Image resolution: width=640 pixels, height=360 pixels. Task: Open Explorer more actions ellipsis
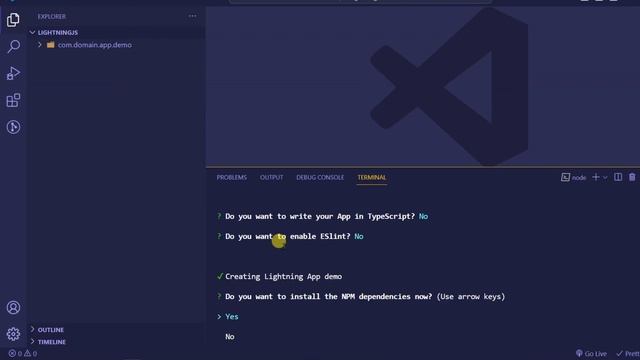pos(192,16)
